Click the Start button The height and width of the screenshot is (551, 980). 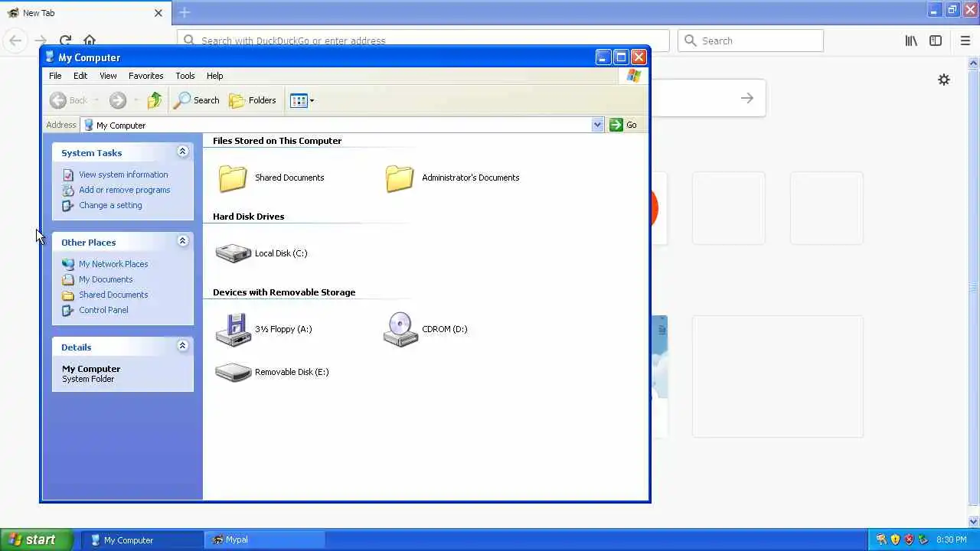click(36, 540)
